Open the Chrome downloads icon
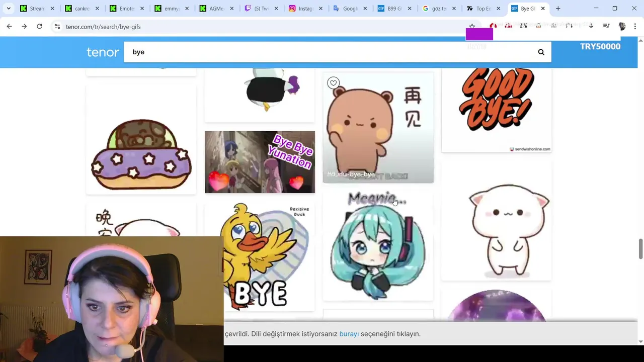The height and width of the screenshot is (362, 644). coord(591,26)
